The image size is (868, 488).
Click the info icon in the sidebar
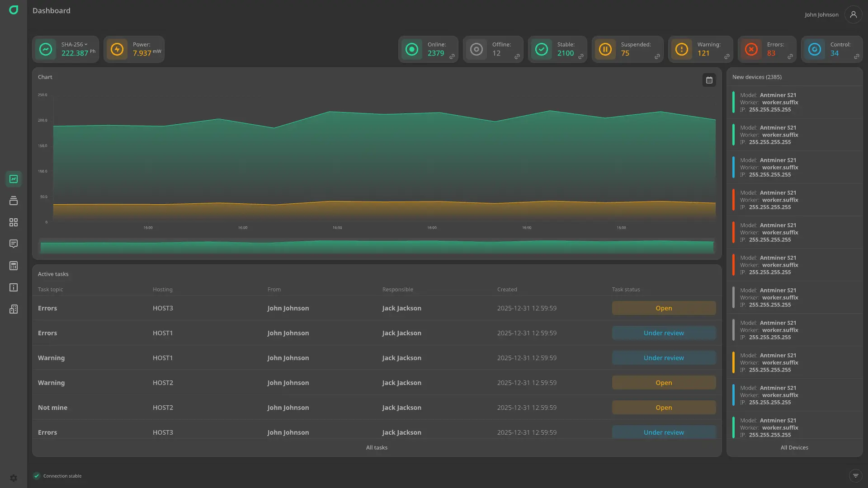click(x=14, y=287)
